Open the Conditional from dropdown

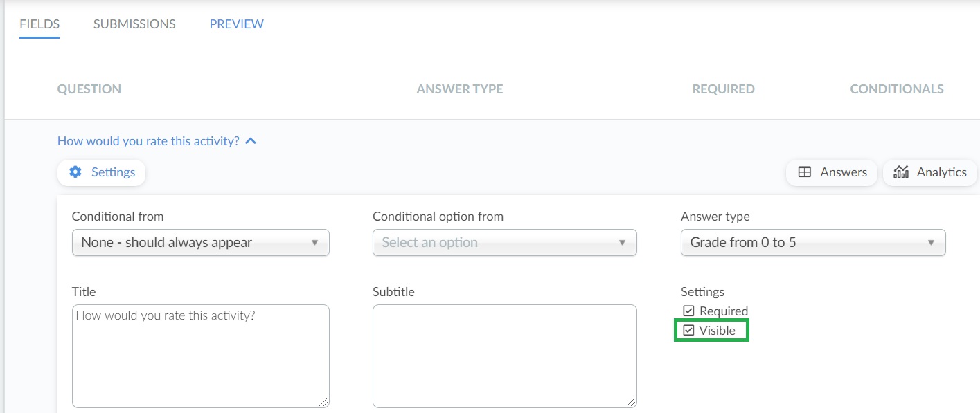(201, 243)
